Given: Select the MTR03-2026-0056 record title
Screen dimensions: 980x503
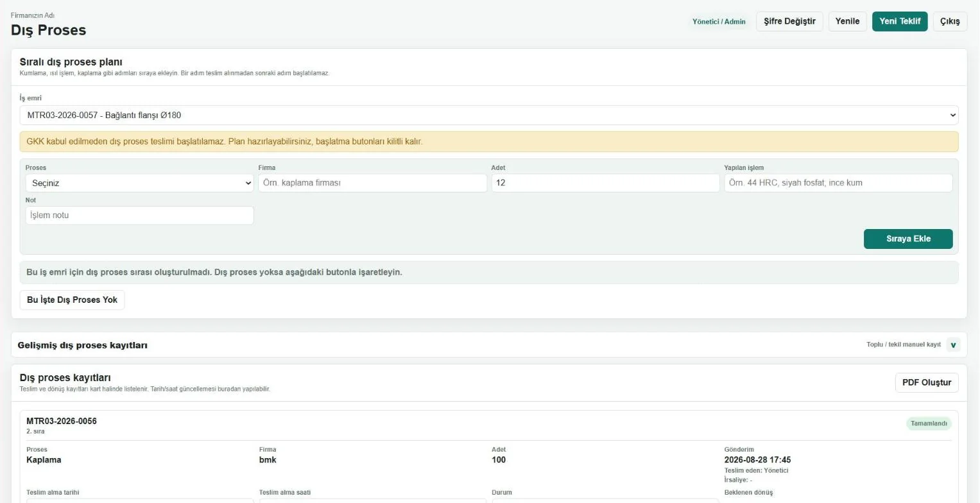Looking at the screenshot, I should [x=62, y=421].
